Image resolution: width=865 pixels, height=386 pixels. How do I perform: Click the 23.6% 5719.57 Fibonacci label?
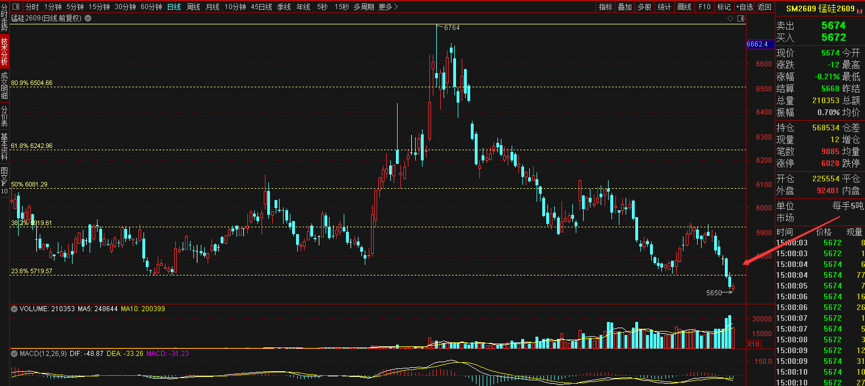pos(31,271)
